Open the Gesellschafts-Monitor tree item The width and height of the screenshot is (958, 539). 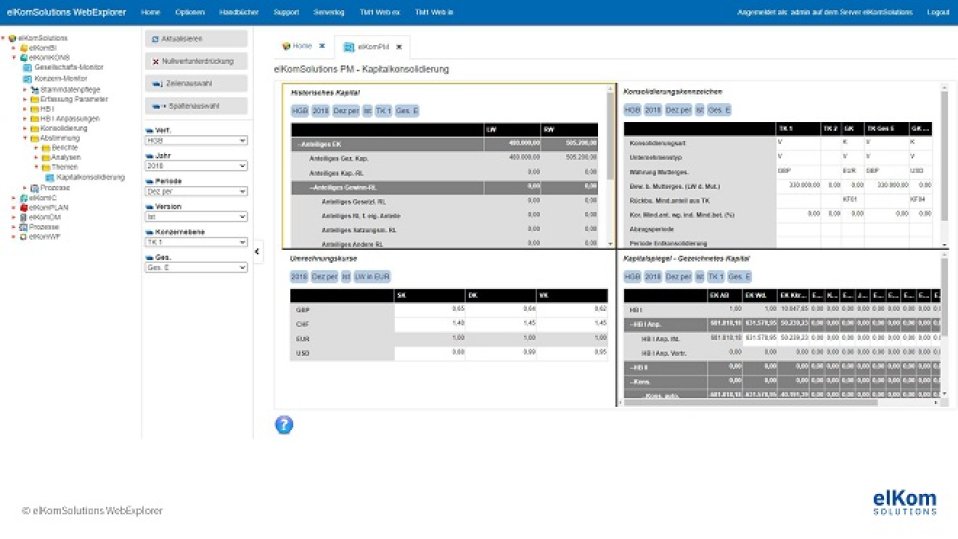tap(68, 67)
